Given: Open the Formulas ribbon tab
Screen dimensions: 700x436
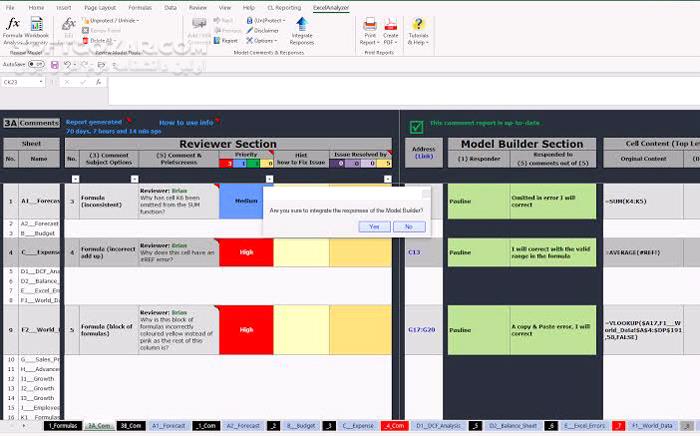Looking at the screenshot, I should 140,8.
